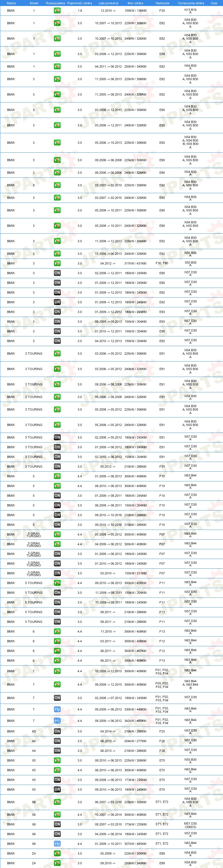Click the 12.2010 -> production date cell
The image size is (223, 868).
coord(108,11)
